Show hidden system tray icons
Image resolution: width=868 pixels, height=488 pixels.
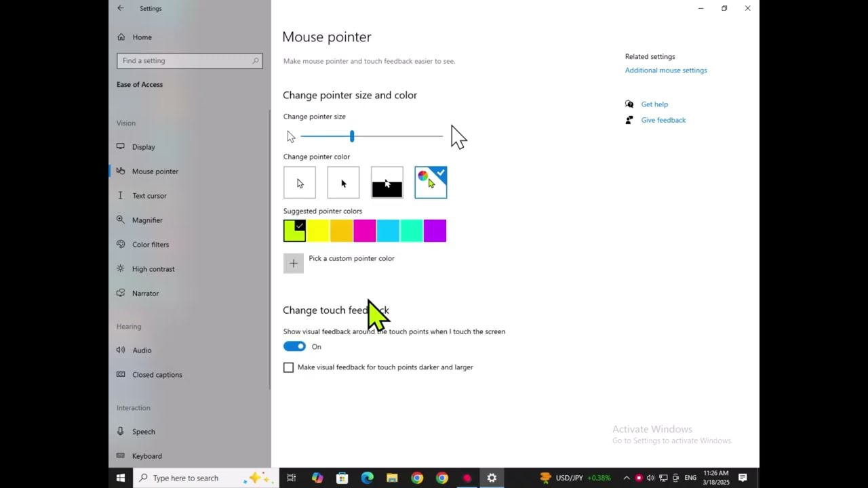pos(626,478)
